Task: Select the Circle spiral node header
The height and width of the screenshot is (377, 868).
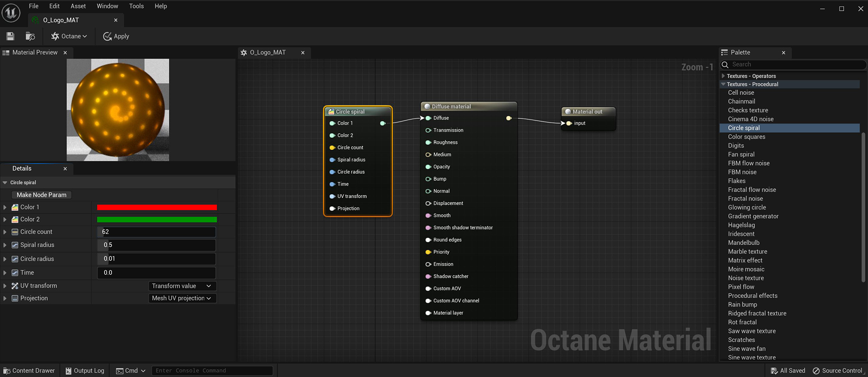Action: point(358,111)
